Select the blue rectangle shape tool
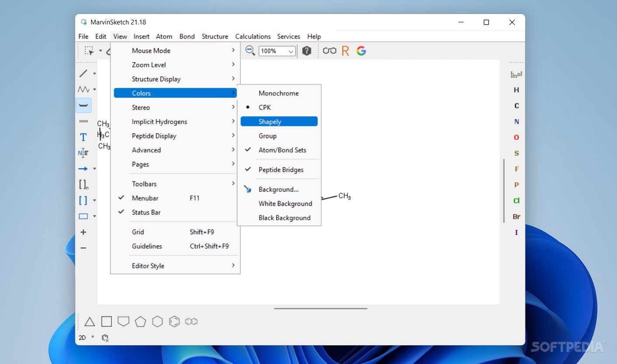The image size is (617, 364). tap(83, 216)
